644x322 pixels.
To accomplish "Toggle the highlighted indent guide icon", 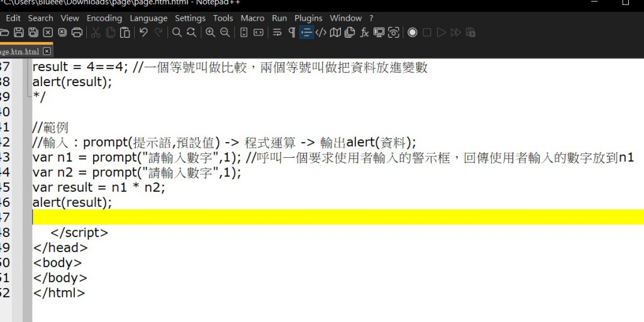I will (x=306, y=33).
